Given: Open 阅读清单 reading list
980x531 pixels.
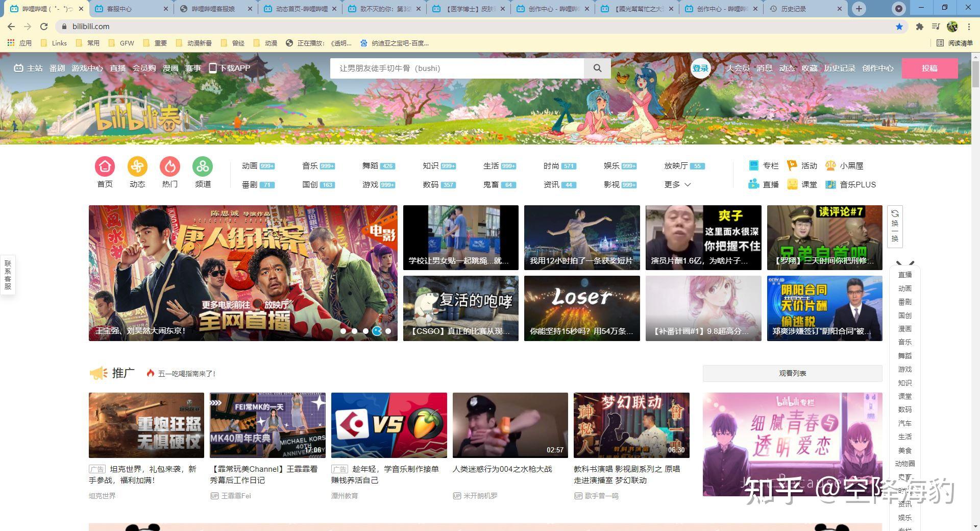Looking at the screenshot, I should [x=954, y=43].
